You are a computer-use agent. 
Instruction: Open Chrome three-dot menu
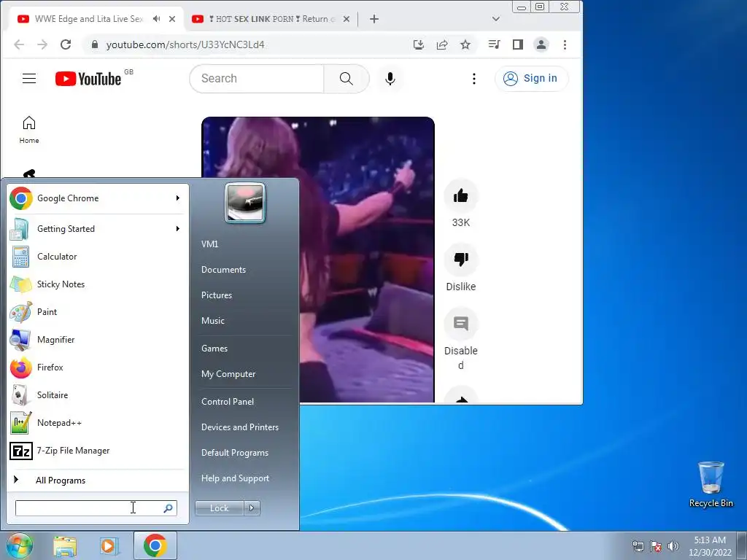565,44
